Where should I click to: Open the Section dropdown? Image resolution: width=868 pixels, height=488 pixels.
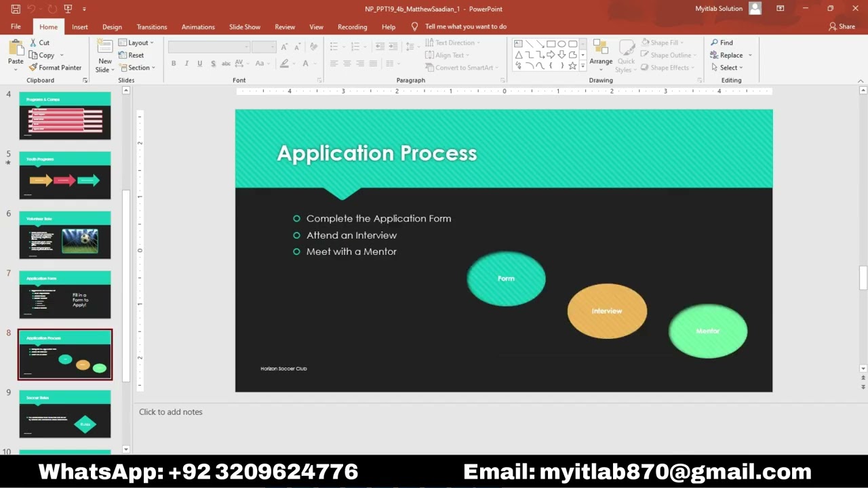tap(137, 68)
